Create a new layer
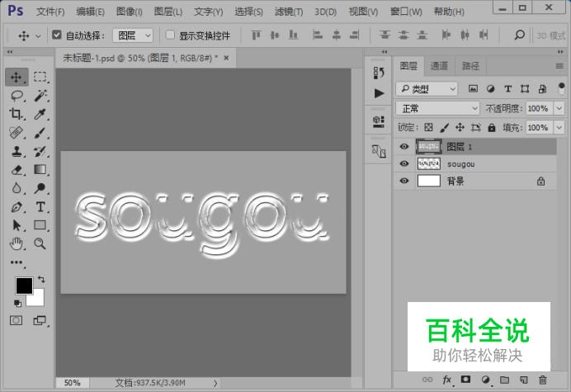 [524, 380]
